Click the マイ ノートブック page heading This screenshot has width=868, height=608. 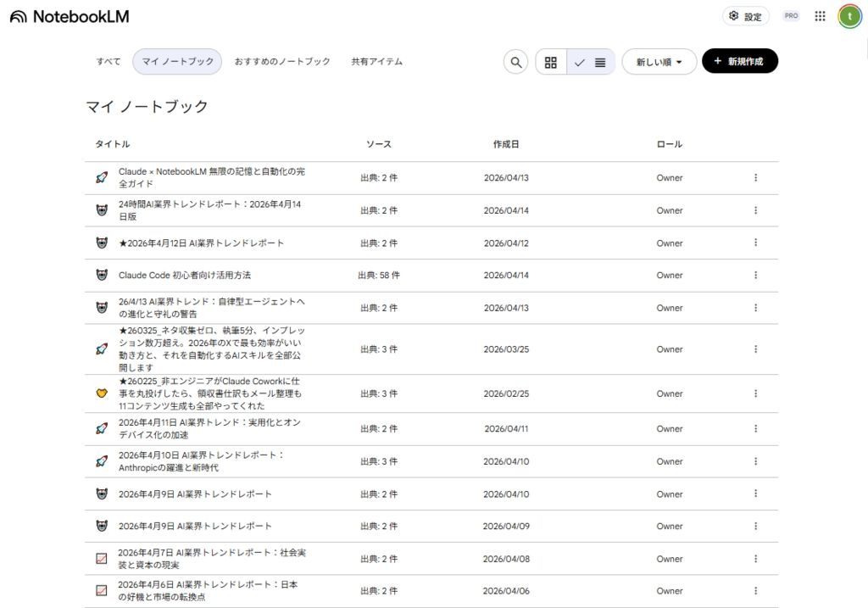(147, 106)
